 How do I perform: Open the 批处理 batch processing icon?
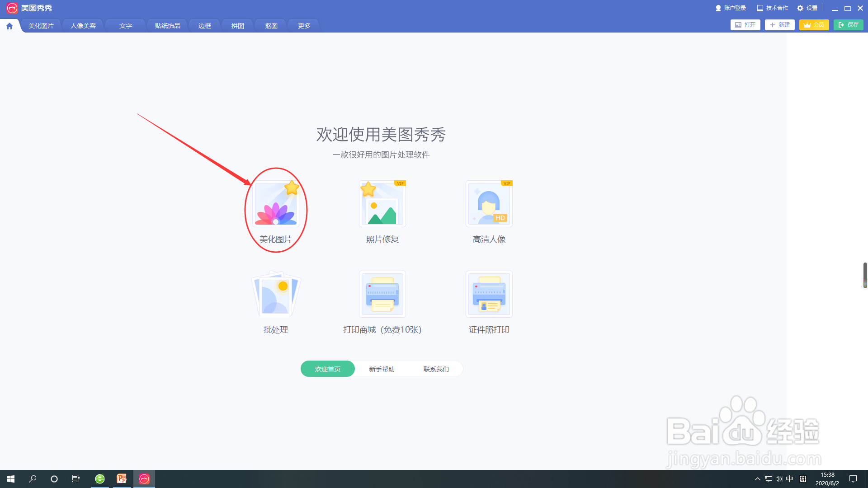click(x=276, y=294)
